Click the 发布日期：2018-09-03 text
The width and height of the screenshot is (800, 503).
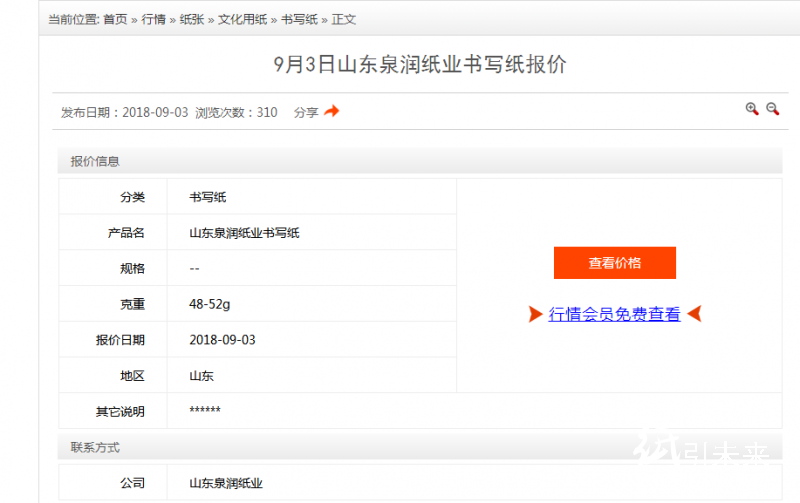[x=124, y=112]
